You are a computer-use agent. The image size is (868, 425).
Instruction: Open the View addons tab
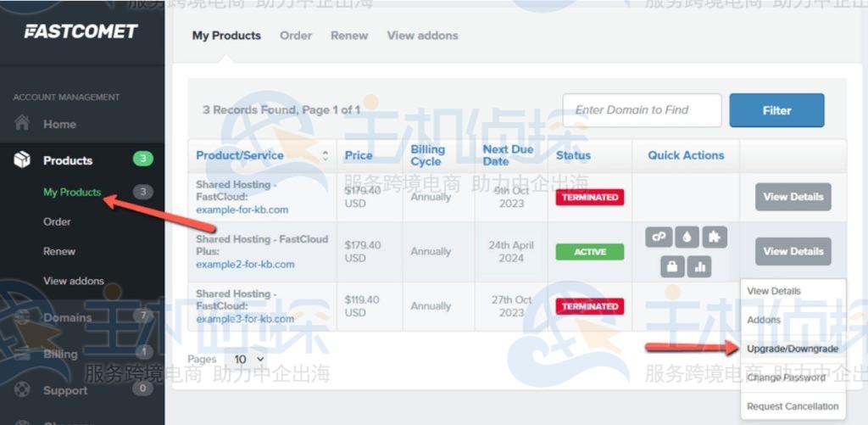(422, 36)
